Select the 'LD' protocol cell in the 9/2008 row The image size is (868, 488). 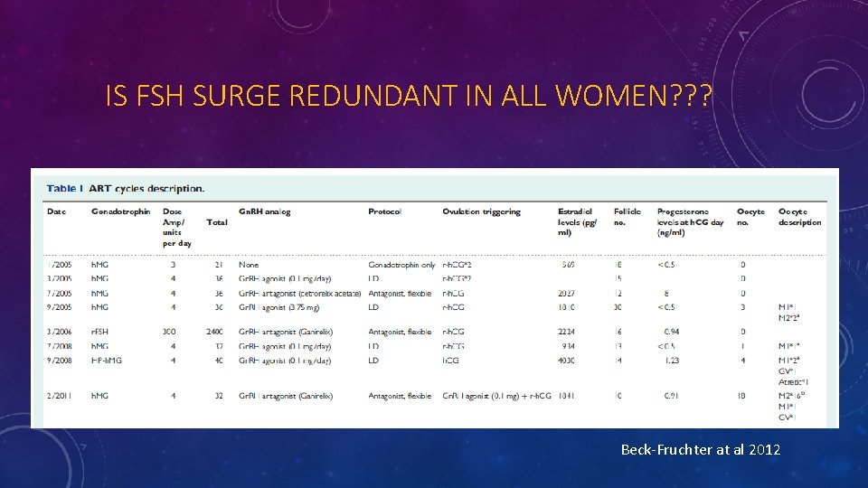pyautogui.click(x=373, y=361)
